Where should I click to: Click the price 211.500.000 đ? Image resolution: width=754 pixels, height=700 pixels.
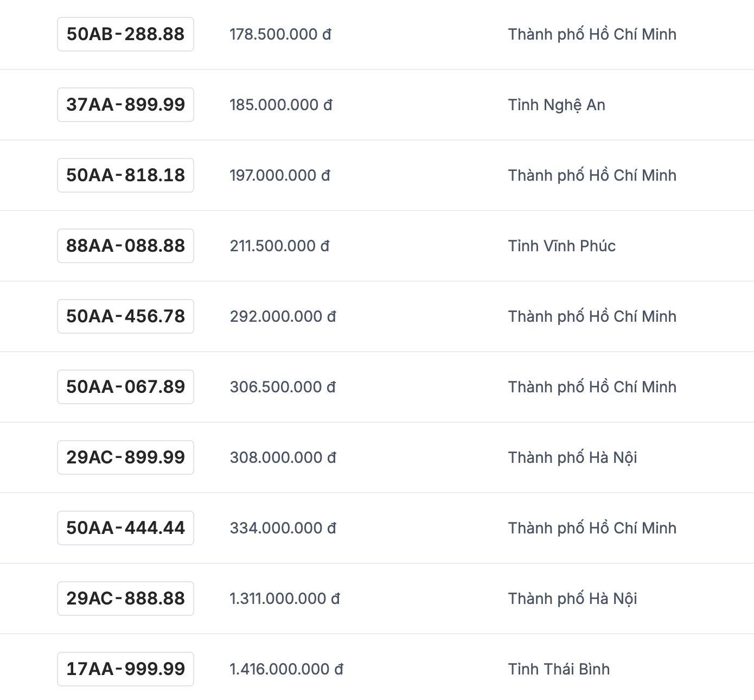pyautogui.click(x=279, y=246)
